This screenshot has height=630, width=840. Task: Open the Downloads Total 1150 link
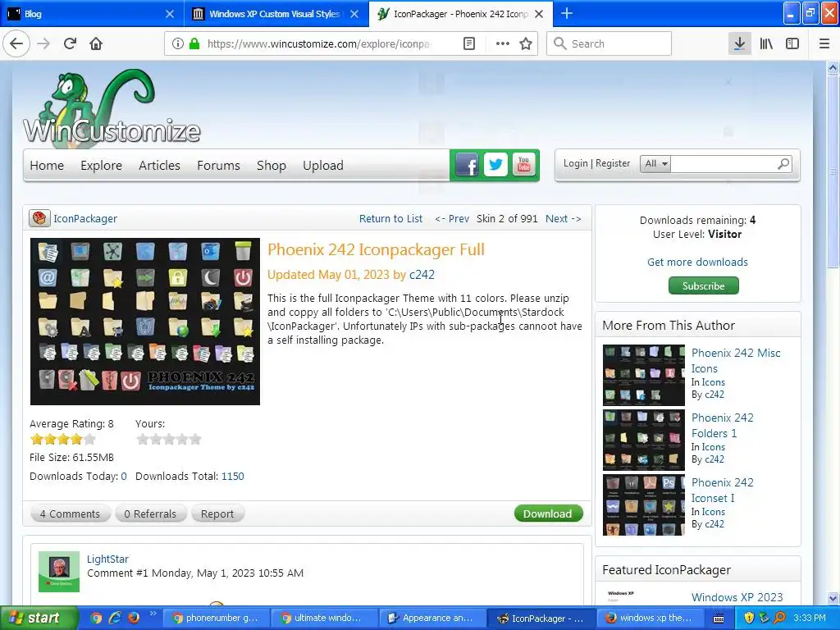tap(232, 476)
